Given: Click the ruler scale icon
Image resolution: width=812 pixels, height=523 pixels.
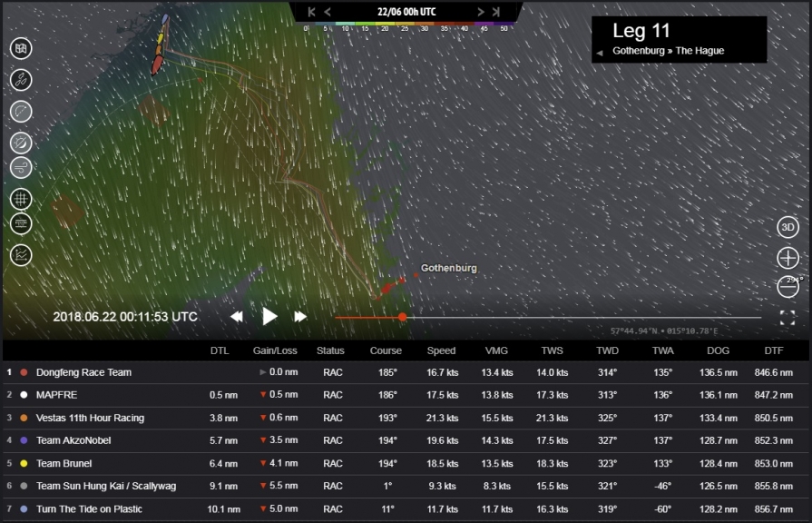Looking at the screenshot, I should point(21,224).
